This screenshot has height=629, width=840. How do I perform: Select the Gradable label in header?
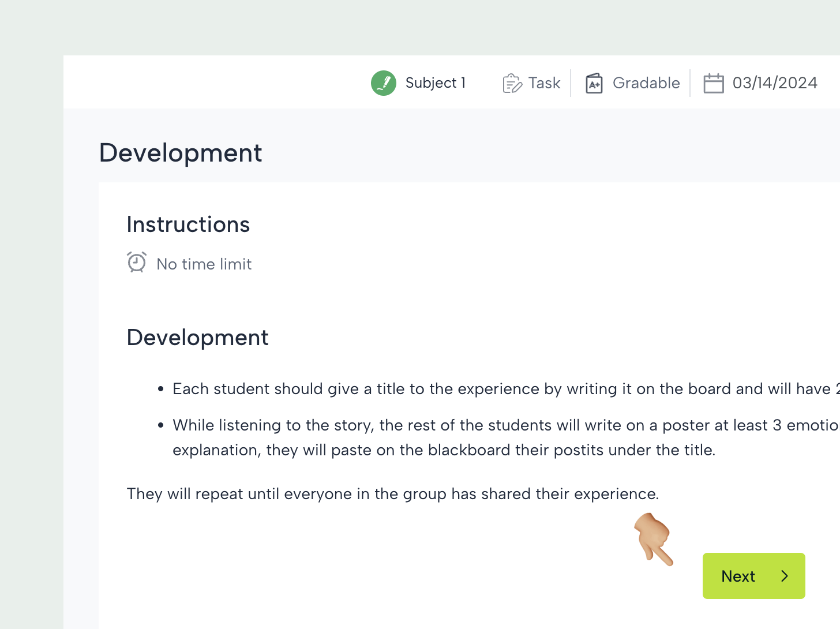646,83
